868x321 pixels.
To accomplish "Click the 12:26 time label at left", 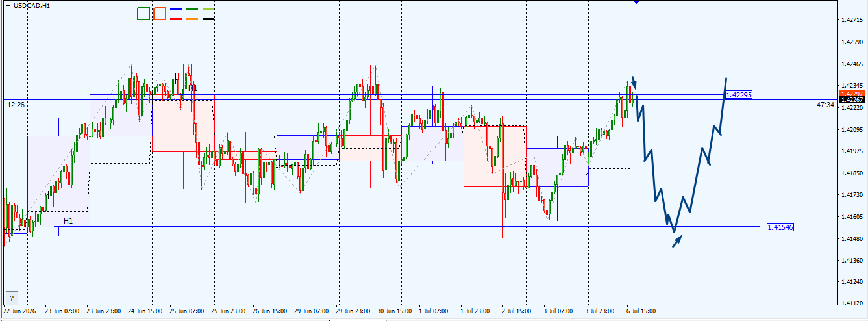I will pos(16,105).
